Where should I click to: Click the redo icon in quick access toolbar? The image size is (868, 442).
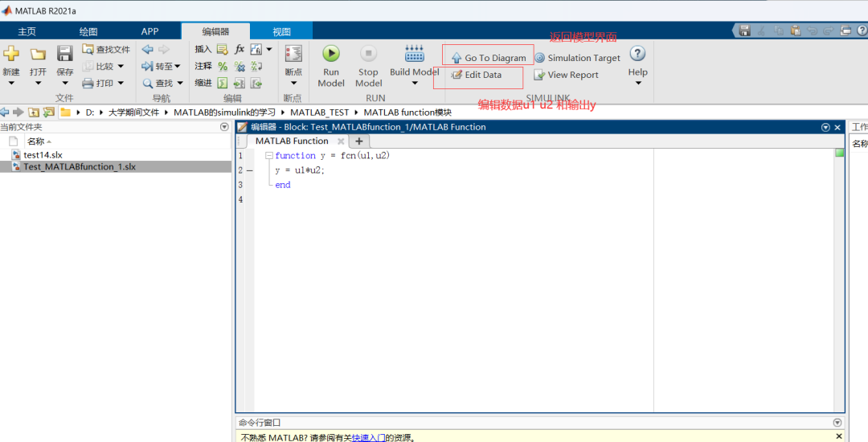[x=829, y=31]
